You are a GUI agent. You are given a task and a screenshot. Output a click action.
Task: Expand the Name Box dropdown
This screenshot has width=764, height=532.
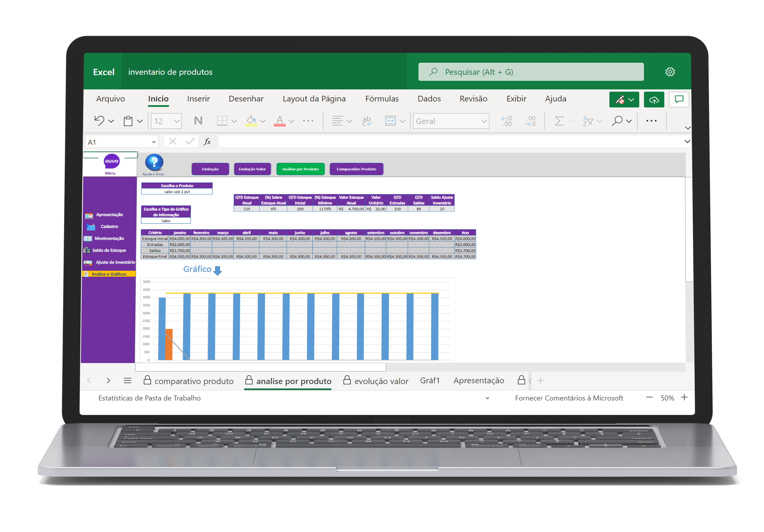click(154, 142)
